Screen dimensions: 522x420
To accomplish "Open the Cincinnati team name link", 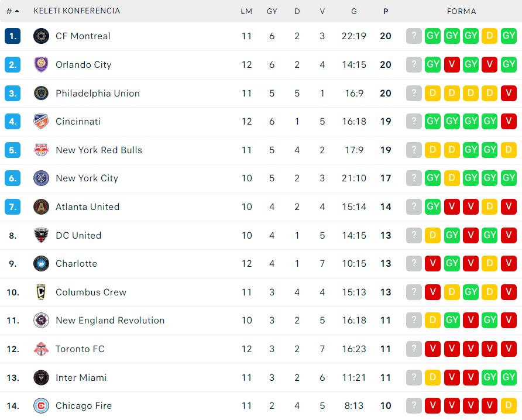I will tap(78, 121).
